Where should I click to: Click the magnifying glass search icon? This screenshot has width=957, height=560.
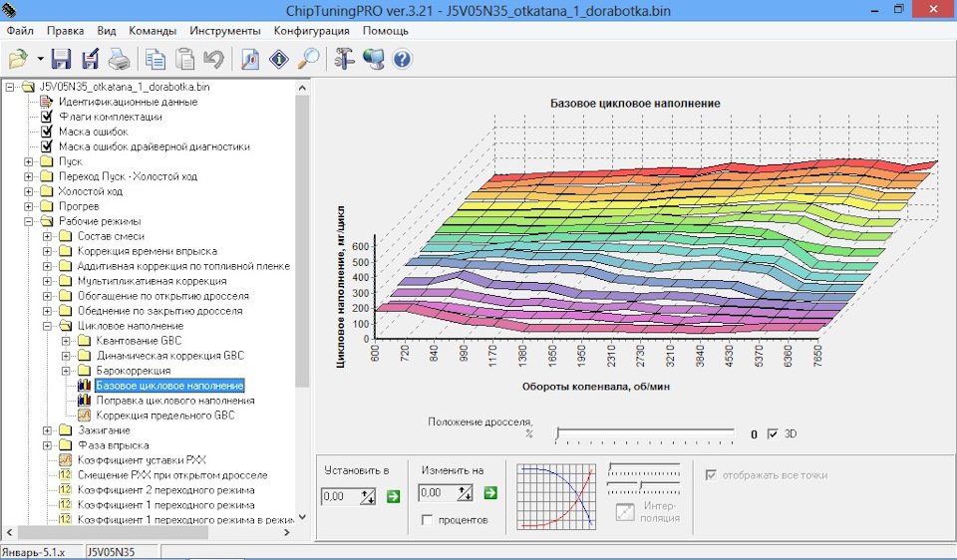point(309,59)
